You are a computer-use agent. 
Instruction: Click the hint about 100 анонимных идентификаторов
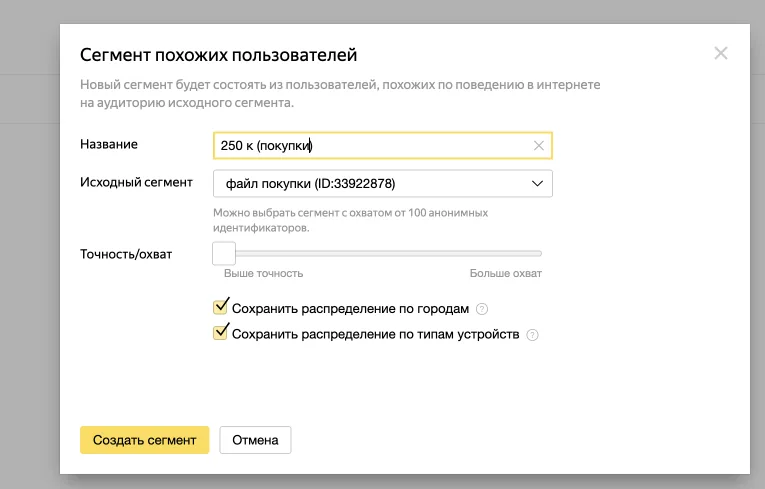[350, 220]
